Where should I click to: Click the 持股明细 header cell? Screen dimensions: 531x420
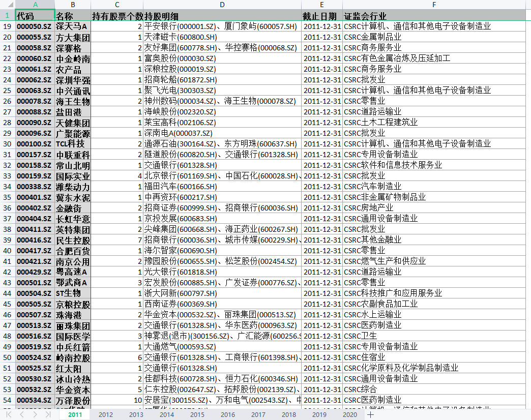222,16
